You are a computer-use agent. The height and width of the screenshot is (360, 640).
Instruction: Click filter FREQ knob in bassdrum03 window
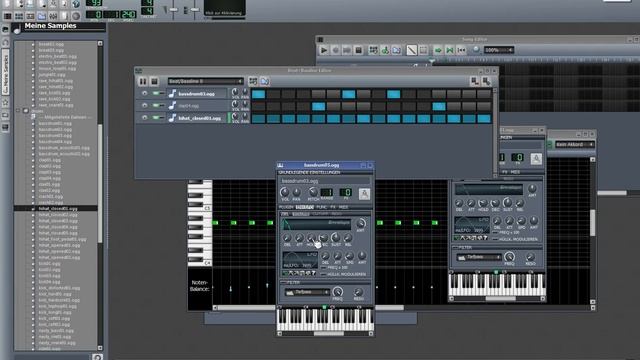(x=338, y=291)
